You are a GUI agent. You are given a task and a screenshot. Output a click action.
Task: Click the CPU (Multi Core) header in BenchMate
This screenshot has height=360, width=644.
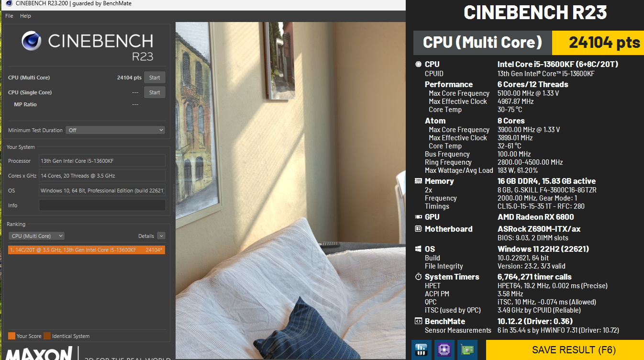[x=483, y=43]
